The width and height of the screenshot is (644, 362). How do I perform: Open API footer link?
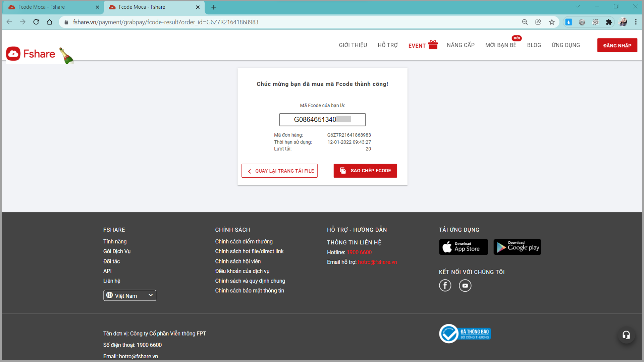coord(107,271)
